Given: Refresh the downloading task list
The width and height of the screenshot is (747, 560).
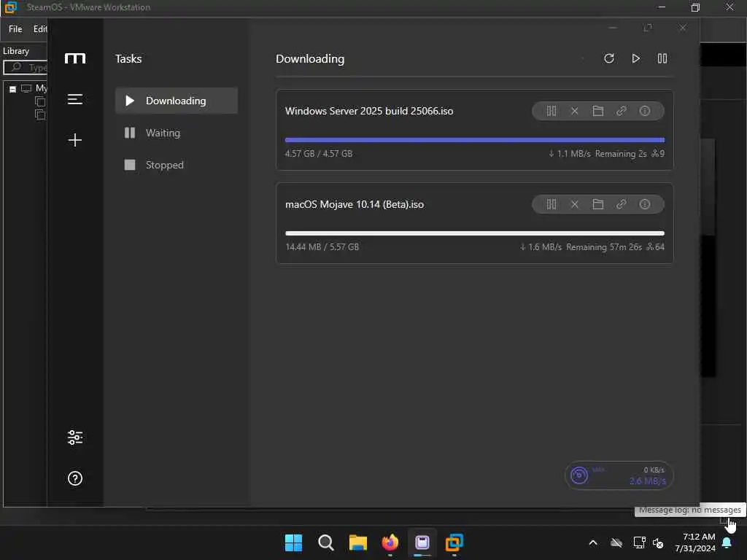Looking at the screenshot, I should [609, 58].
